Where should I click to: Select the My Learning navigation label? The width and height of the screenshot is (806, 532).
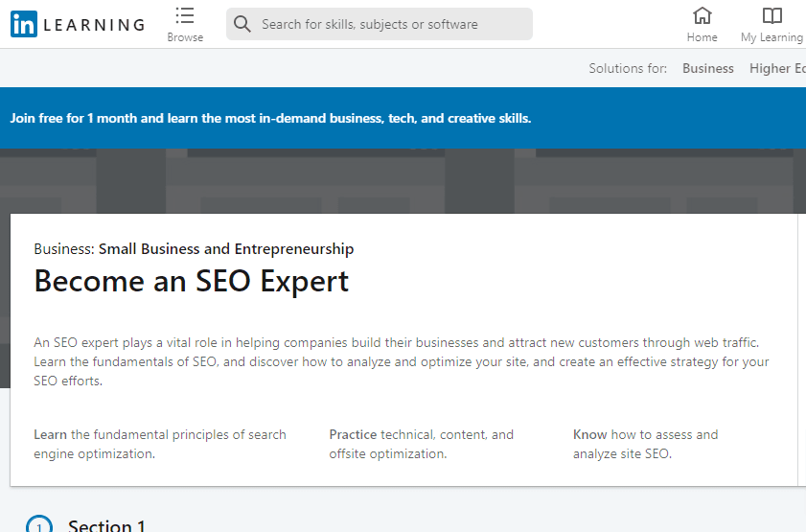[771, 37]
